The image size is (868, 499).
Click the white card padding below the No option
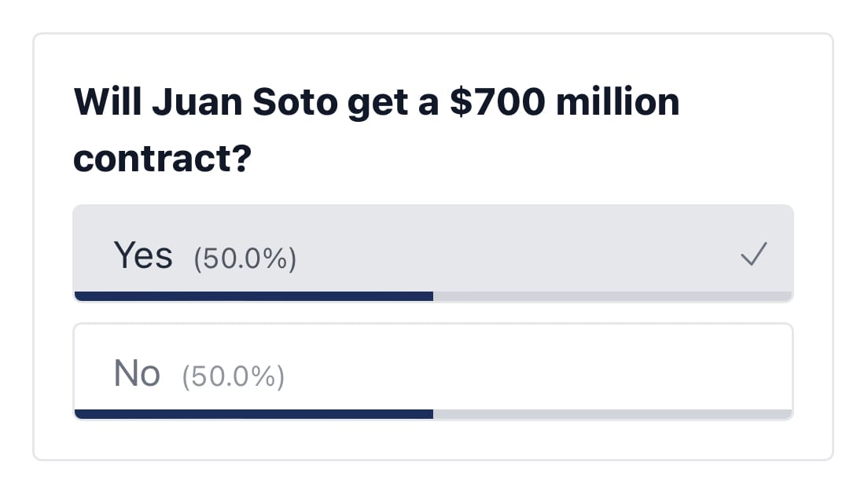(433, 440)
